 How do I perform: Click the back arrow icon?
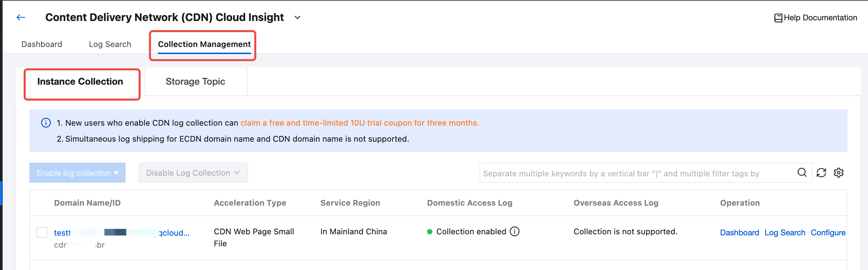pyautogui.click(x=21, y=18)
